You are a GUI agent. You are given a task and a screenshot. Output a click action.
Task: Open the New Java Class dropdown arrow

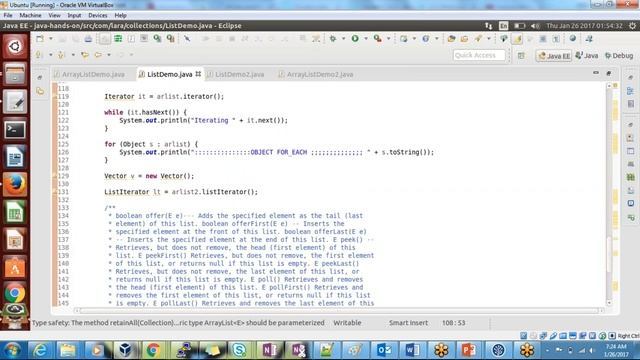(436, 39)
